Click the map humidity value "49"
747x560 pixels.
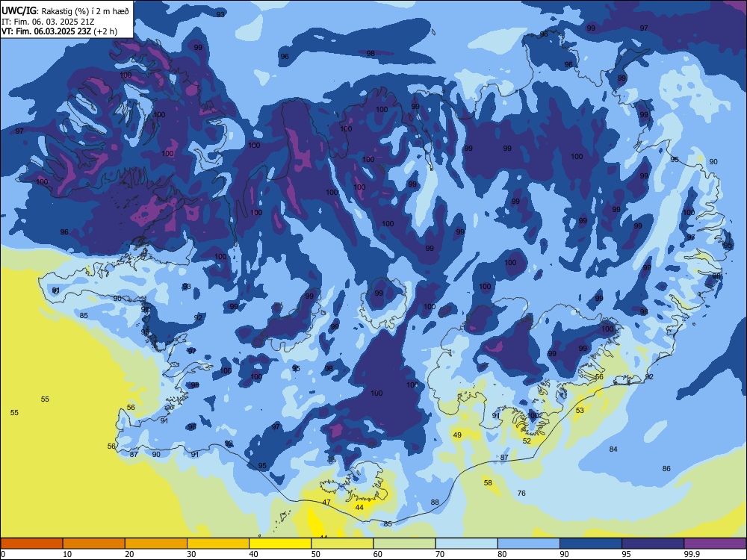457,435
